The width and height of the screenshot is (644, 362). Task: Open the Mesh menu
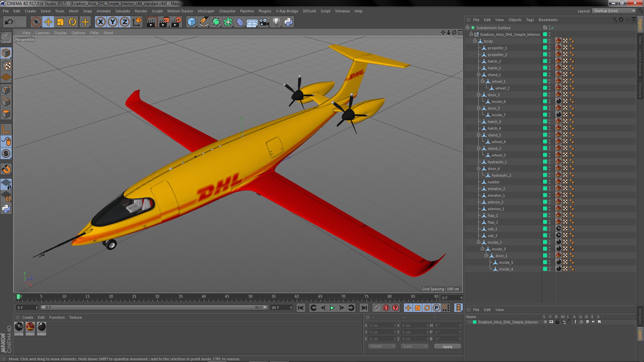(73, 11)
